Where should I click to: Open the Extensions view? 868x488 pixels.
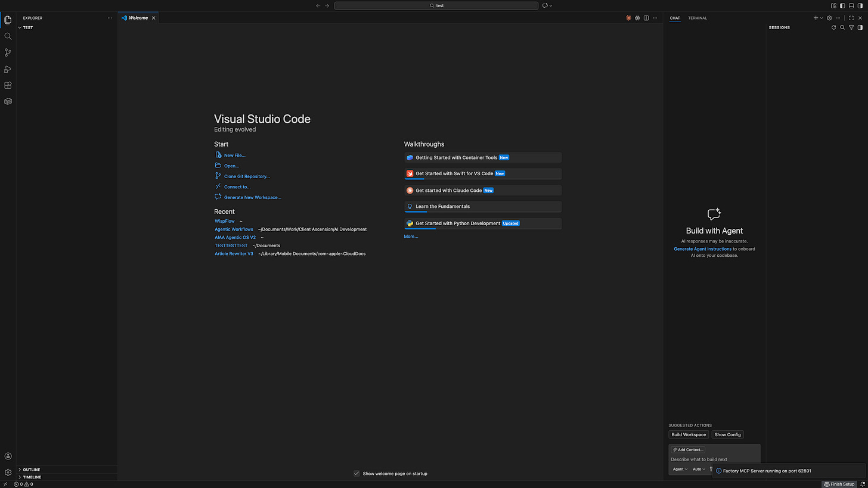click(8, 85)
